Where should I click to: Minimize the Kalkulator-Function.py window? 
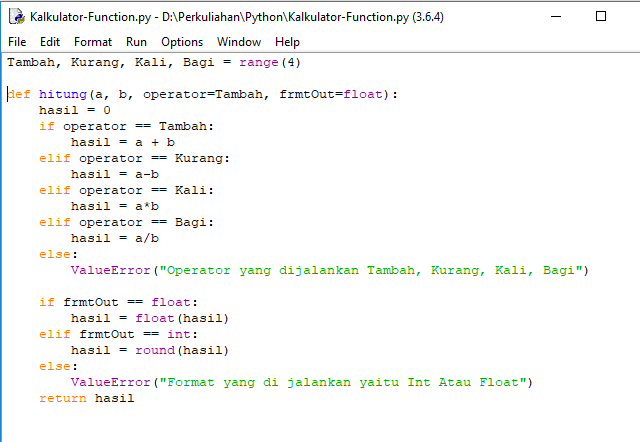point(556,17)
